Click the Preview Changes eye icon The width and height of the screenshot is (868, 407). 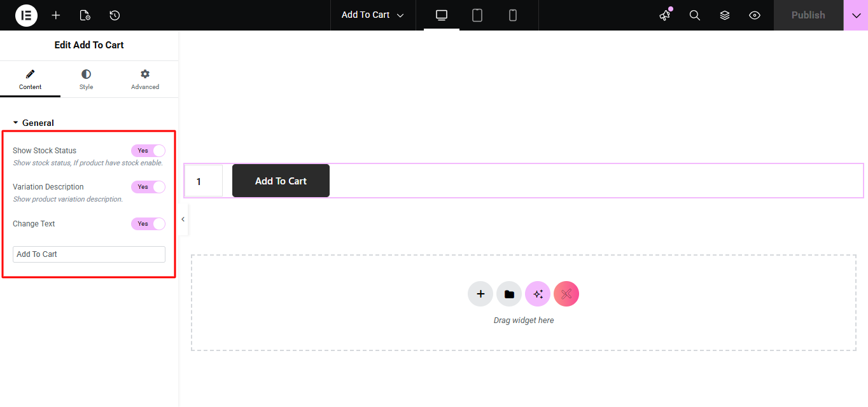(755, 15)
